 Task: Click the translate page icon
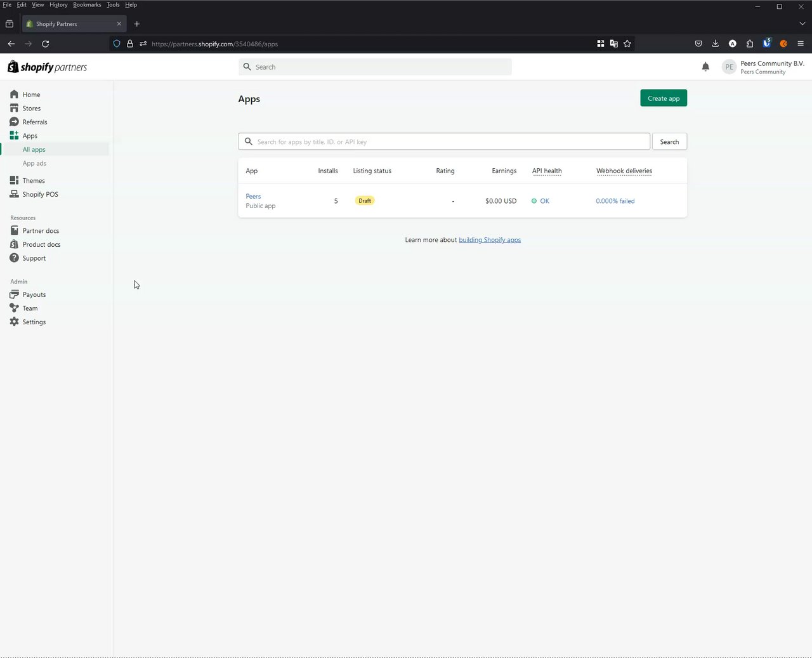point(613,44)
